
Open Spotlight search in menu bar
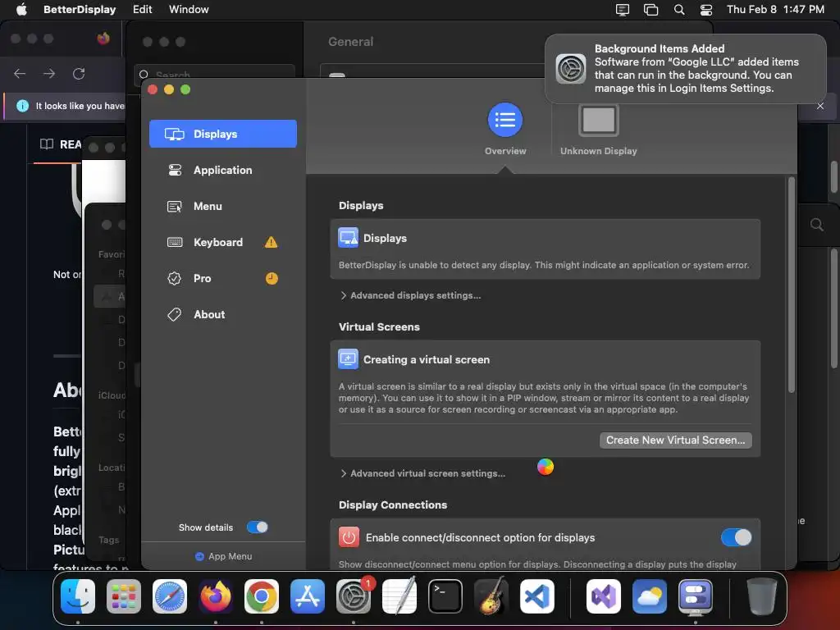[678, 10]
